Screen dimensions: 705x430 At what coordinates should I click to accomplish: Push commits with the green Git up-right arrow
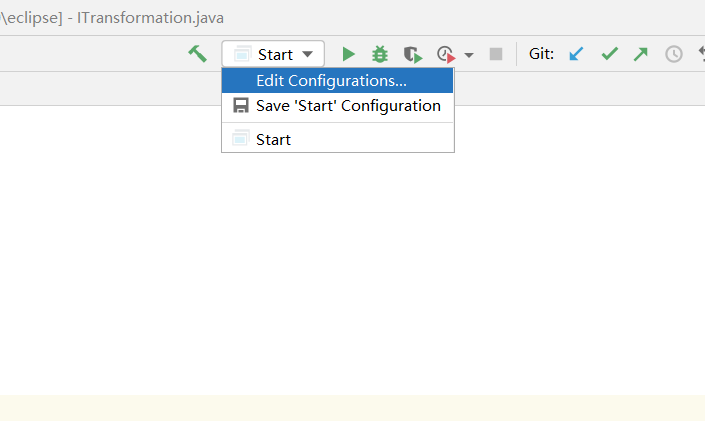pos(641,54)
